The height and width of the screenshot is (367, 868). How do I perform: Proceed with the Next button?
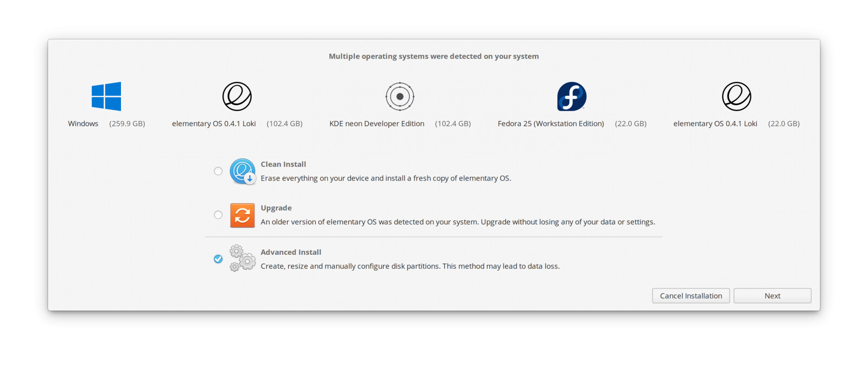coord(773,296)
